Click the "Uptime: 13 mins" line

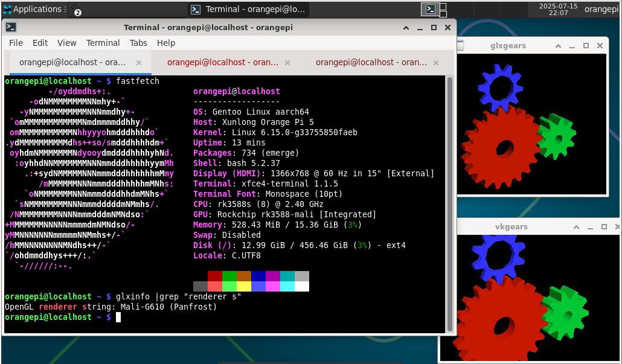(229, 142)
